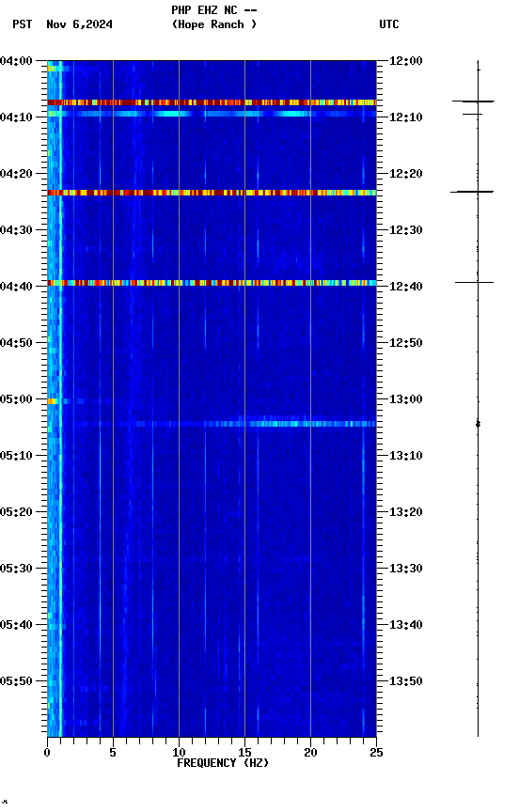Click the seismogram spike beside 12:40 UTC
The width and height of the screenshot is (519, 812).
click(475, 282)
